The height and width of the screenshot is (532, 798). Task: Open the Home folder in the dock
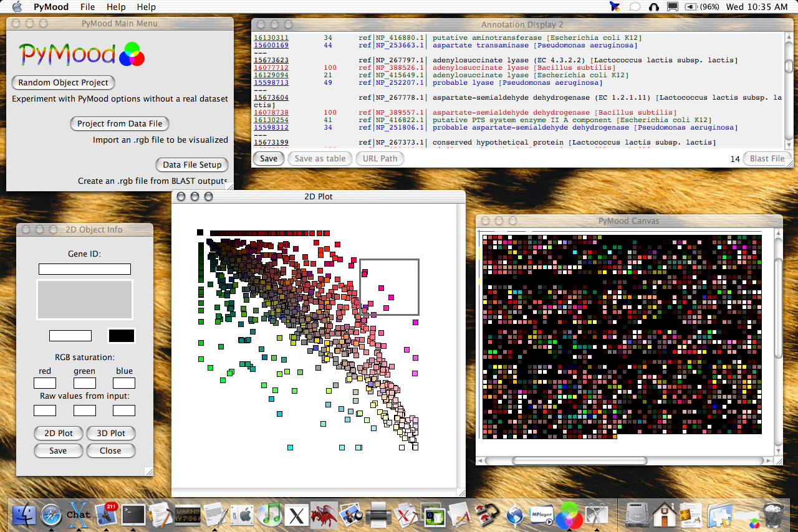[665, 515]
